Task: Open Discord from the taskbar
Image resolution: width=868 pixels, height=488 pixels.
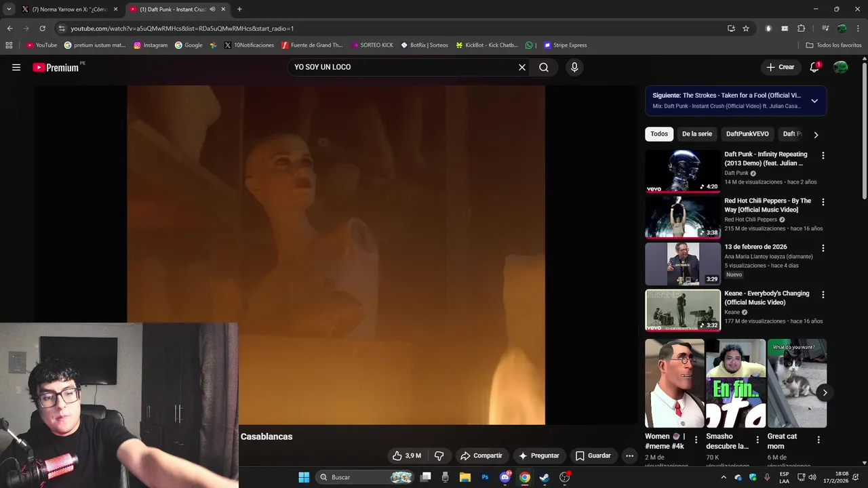Action: click(505, 477)
